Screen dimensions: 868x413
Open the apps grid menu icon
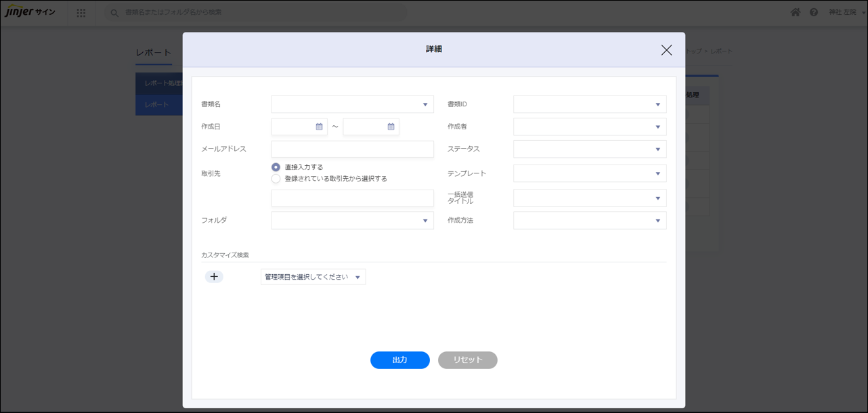click(x=81, y=13)
